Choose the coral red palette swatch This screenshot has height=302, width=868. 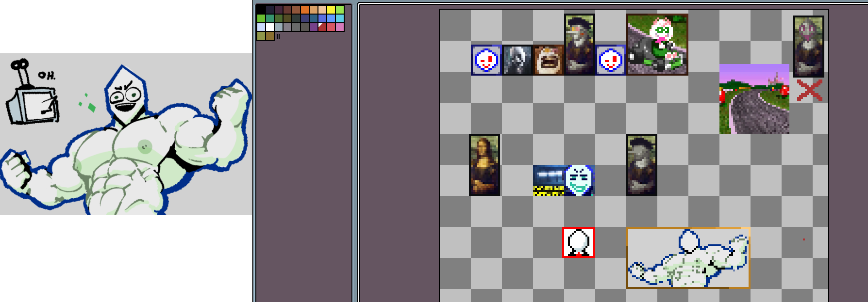pos(331,27)
